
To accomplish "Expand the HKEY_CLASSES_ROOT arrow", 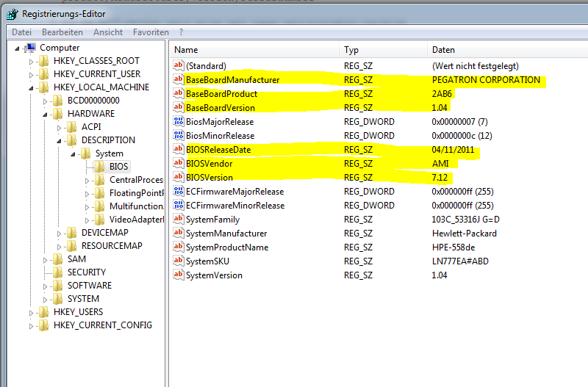I will (31, 62).
